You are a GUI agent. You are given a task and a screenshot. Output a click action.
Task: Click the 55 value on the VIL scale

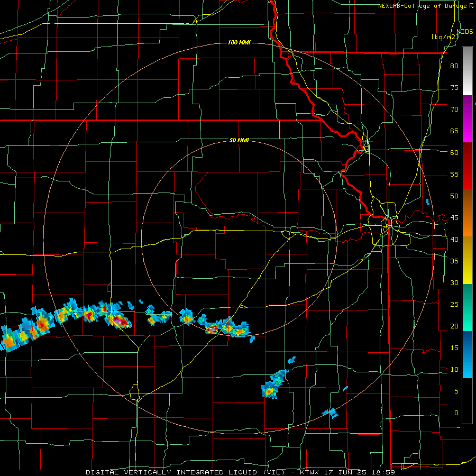pyautogui.click(x=454, y=175)
